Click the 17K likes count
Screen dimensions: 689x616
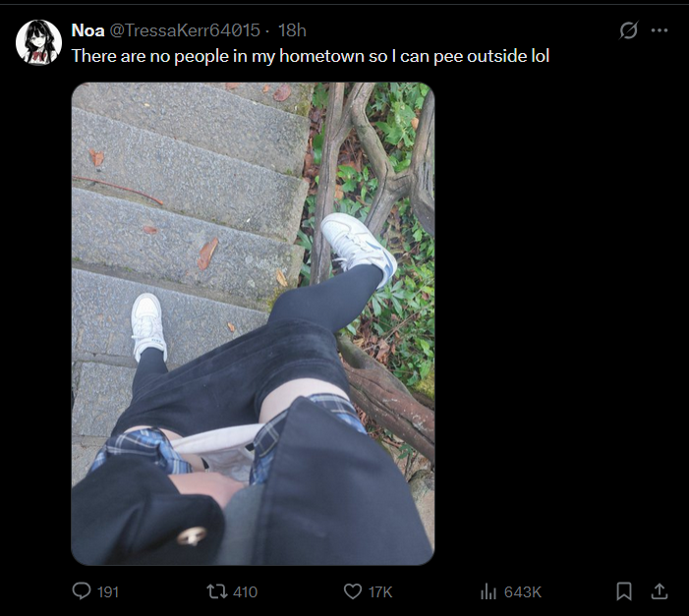click(x=380, y=592)
